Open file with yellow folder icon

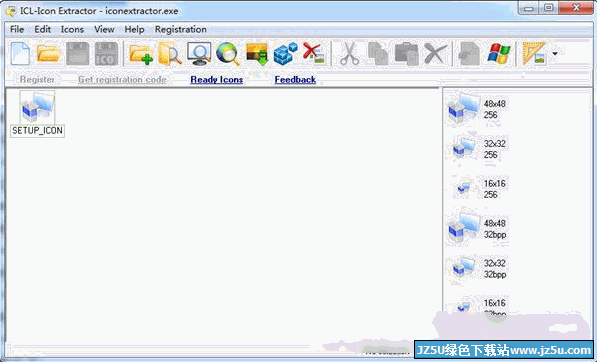49,54
